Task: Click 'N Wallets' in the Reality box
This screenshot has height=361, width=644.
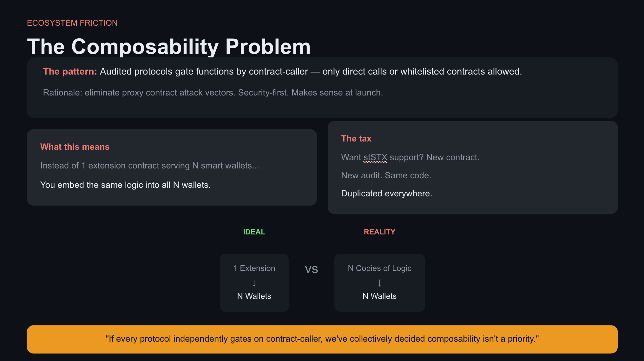Action: (379, 296)
